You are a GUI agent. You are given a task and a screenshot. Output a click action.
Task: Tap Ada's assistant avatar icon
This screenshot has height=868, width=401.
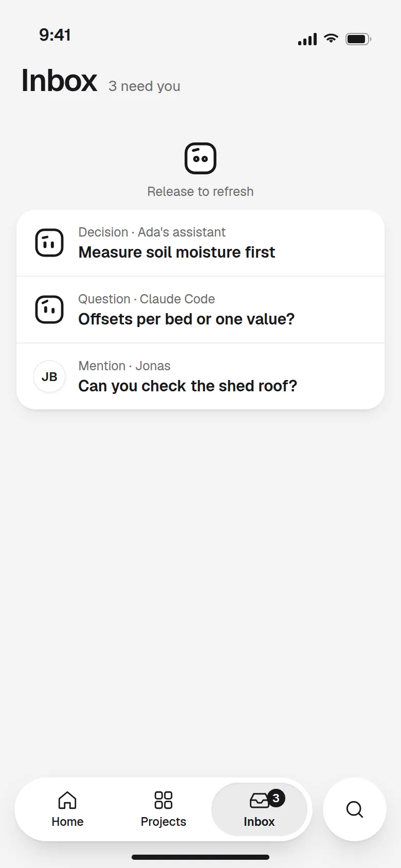click(49, 243)
